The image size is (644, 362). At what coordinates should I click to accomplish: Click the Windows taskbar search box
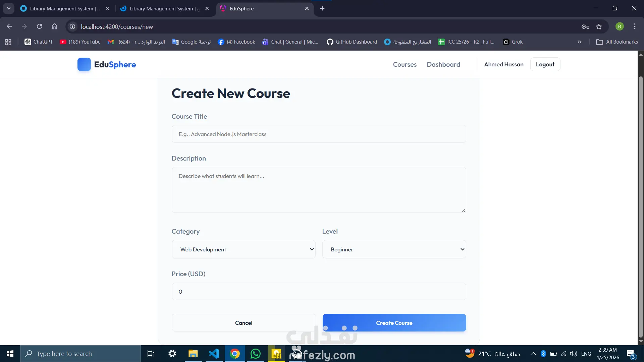point(80,354)
